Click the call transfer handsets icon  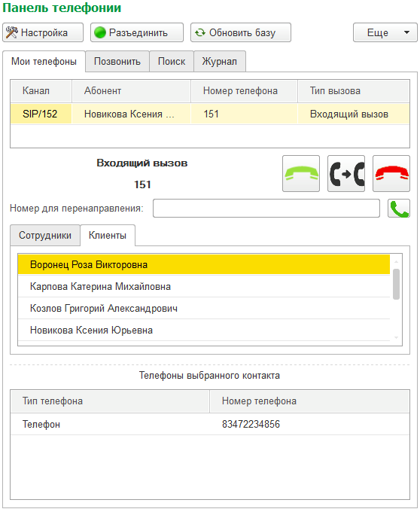coord(346,173)
